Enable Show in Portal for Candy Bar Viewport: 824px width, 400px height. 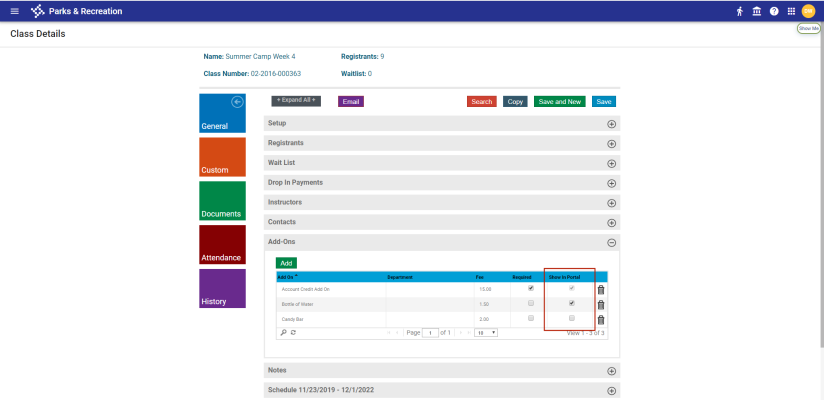click(x=572, y=318)
